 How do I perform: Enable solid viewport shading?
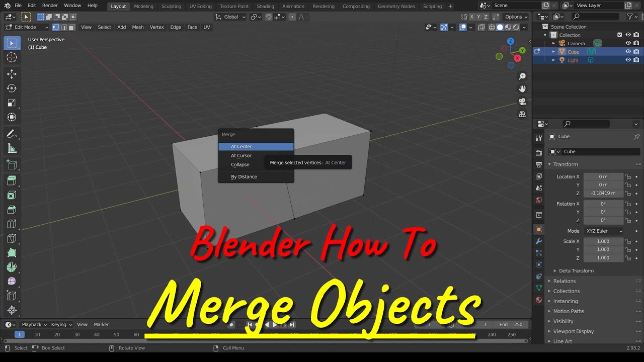point(500,27)
